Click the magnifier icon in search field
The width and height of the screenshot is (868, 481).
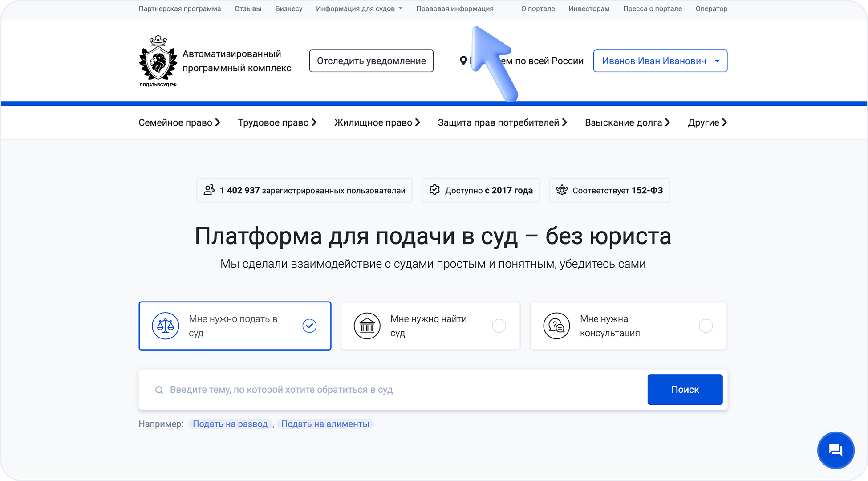click(159, 390)
